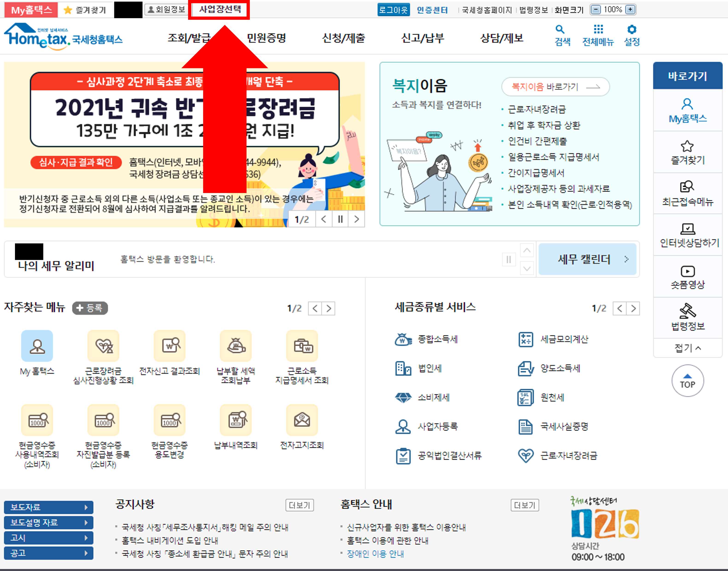The image size is (728, 571).
Task: Open 현금영수증 용도변경 icon
Action: 169,421
